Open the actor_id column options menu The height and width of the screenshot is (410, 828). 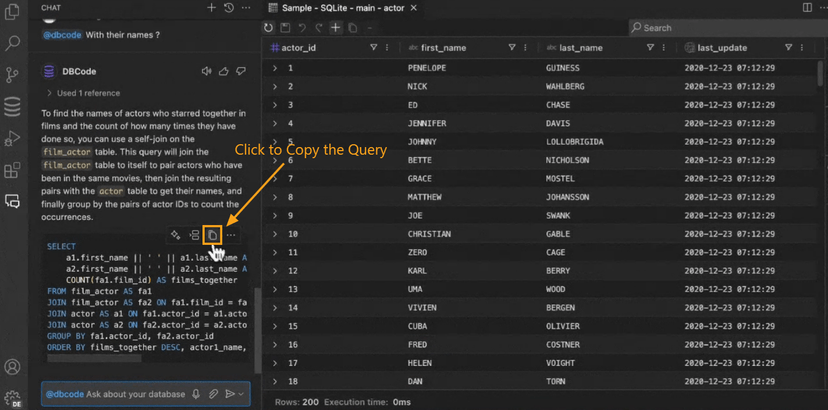pyautogui.click(x=387, y=48)
